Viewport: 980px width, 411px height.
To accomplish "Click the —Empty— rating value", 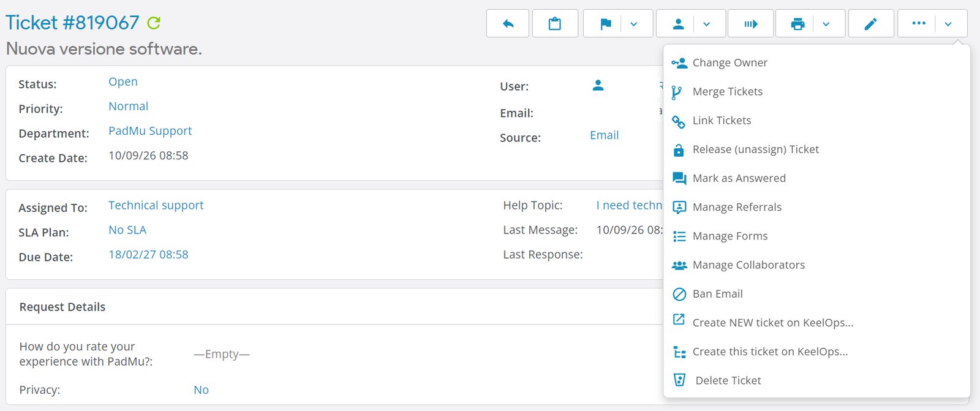I will pos(222,353).
